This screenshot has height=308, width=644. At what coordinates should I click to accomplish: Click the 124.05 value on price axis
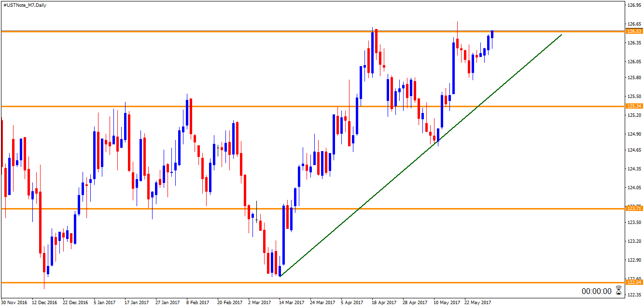click(x=634, y=187)
